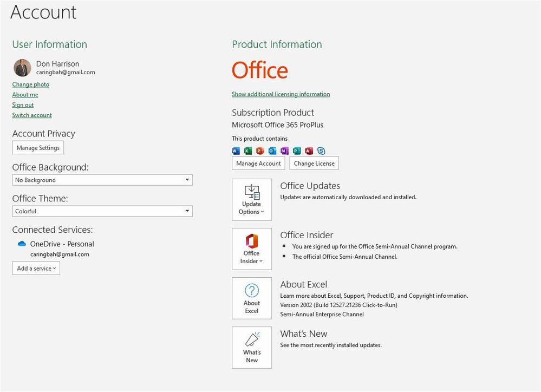Click the Access app icon
Screen dimensions: 541x392
pos(309,151)
